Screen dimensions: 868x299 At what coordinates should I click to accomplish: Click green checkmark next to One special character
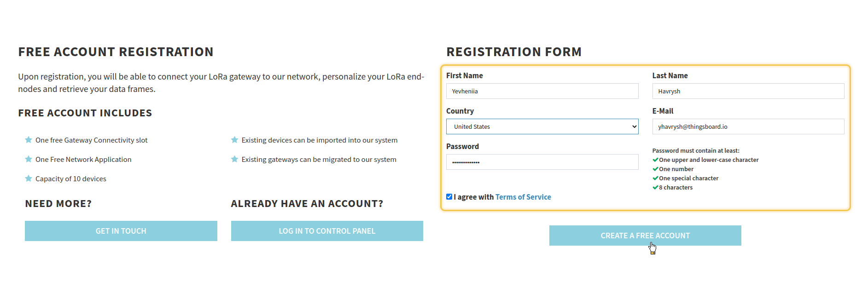pos(655,178)
